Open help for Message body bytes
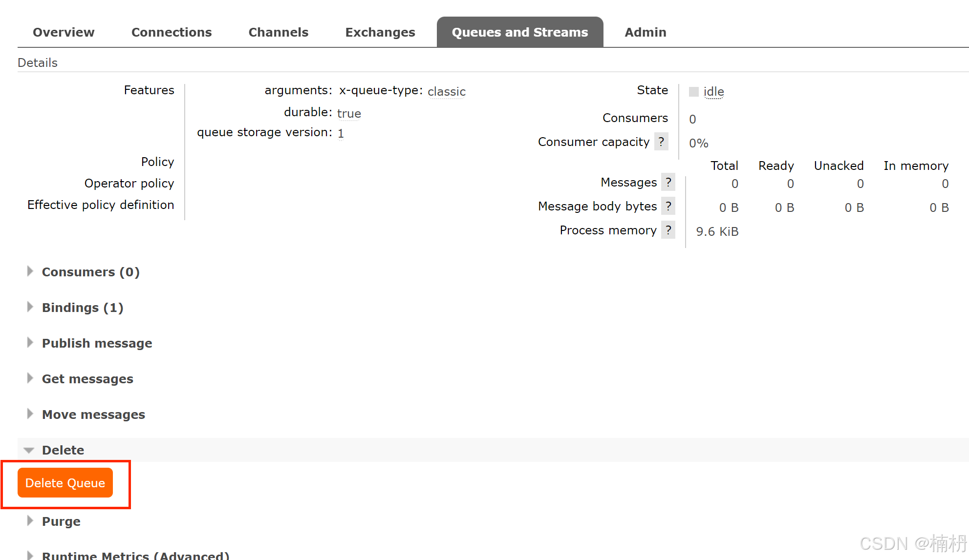Screen dimensions: 969x560 (x=668, y=207)
